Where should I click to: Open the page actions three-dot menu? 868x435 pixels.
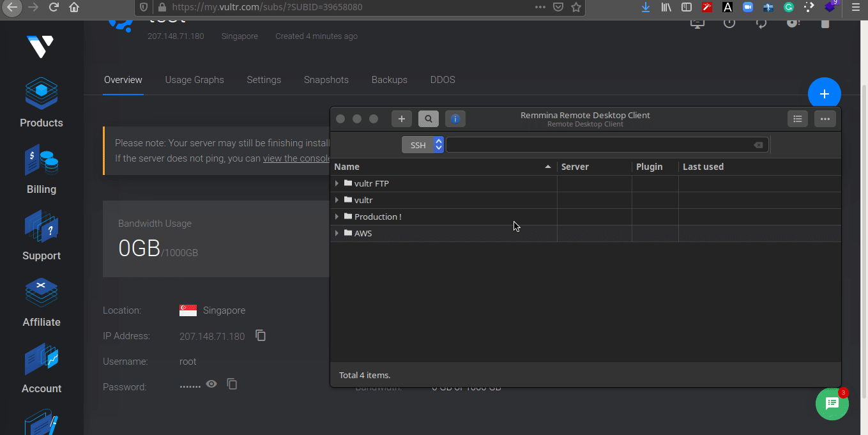[540, 8]
